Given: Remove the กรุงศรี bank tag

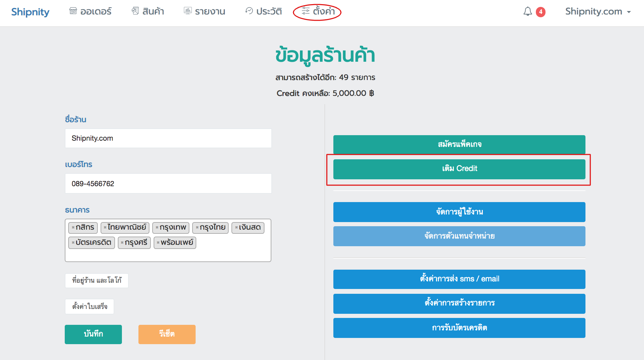Looking at the screenshot, I should point(122,243).
